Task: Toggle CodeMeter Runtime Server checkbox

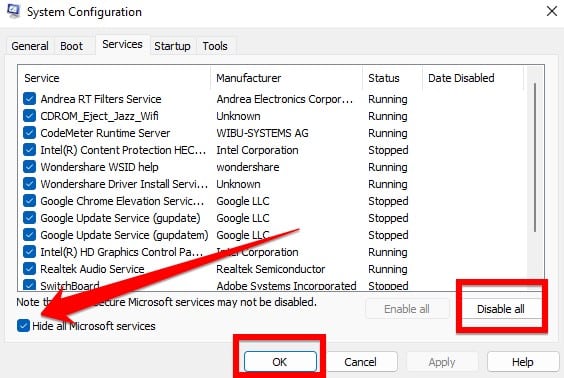Action: [x=29, y=133]
